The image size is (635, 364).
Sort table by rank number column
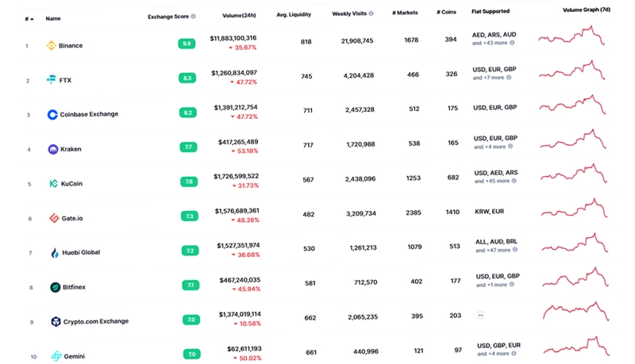pos(29,18)
